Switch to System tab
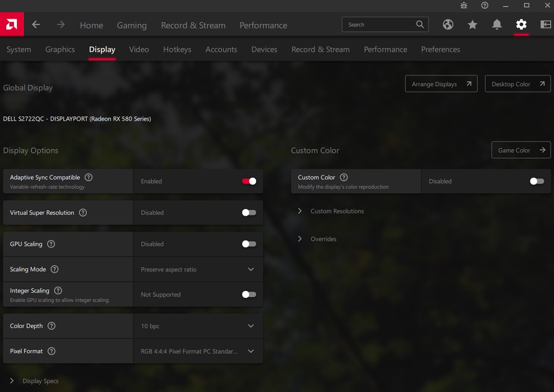Image resolution: width=554 pixels, height=392 pixels. click(19, 49)
